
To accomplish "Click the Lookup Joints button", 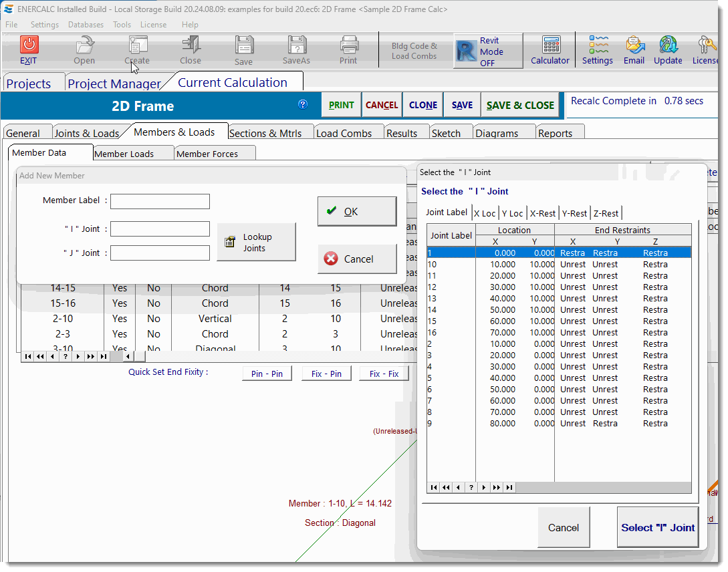I will tap(256, 243).
